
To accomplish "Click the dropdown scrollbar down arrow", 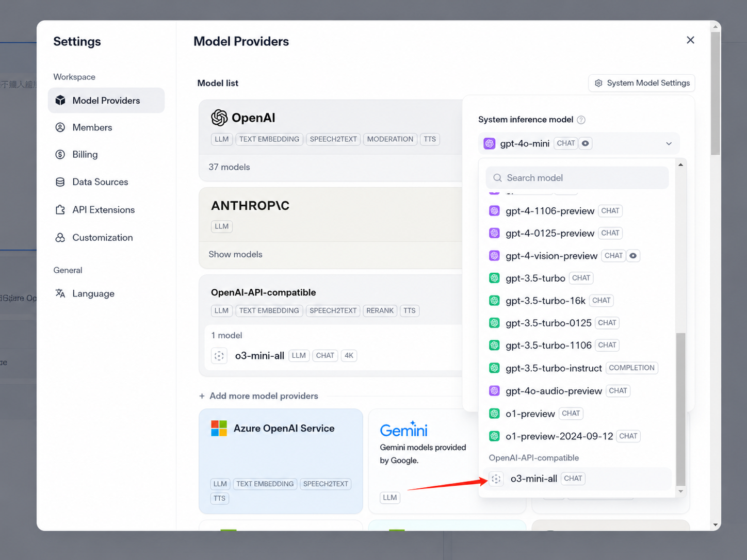I will coord(680,491).
